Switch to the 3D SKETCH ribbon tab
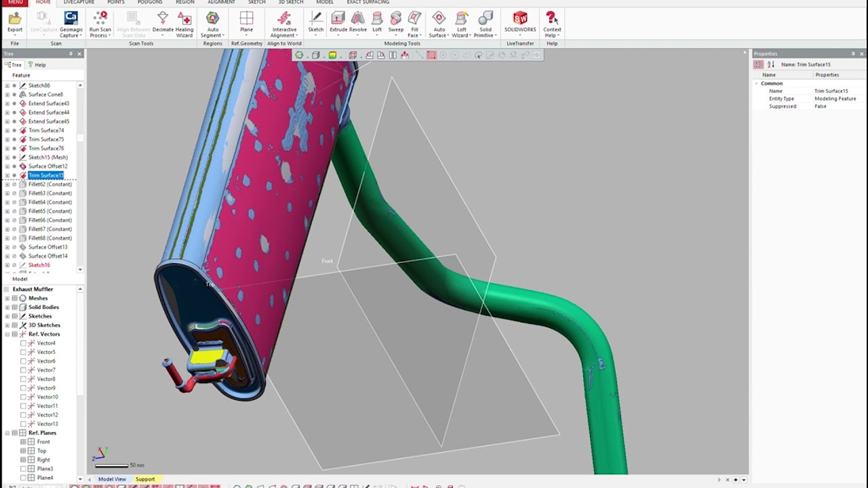This screenshot has width=868, height=488. point(291,2)
